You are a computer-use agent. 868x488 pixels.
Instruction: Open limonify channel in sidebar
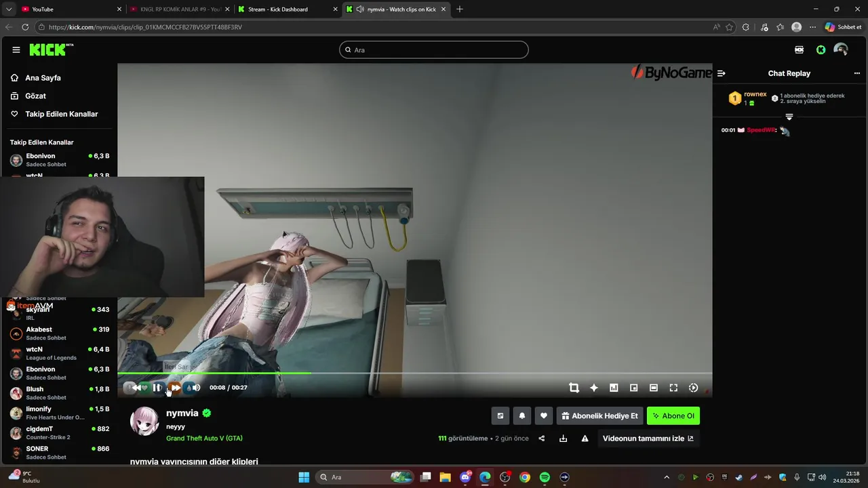60,413
